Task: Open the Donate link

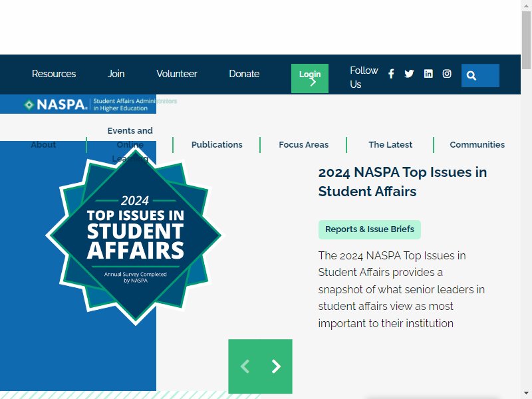Action: pyautogui.click(x=244, y=74)
